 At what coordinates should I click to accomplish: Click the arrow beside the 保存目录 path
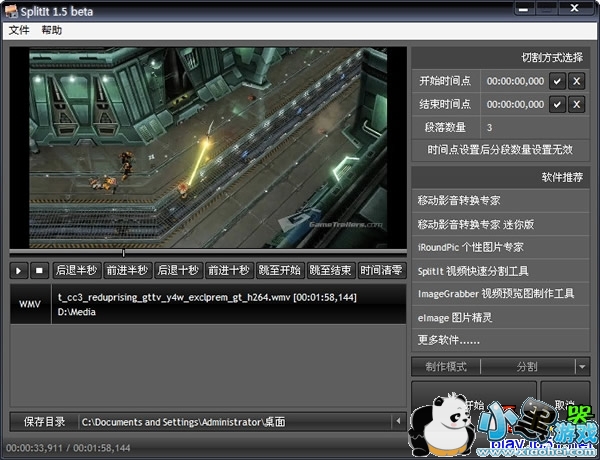click(398, 421)
